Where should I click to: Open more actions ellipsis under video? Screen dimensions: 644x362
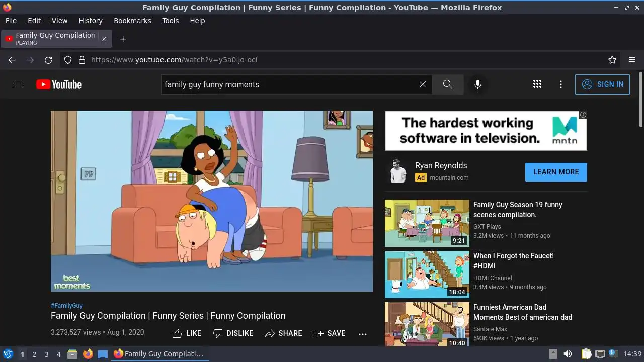[363, 333]
